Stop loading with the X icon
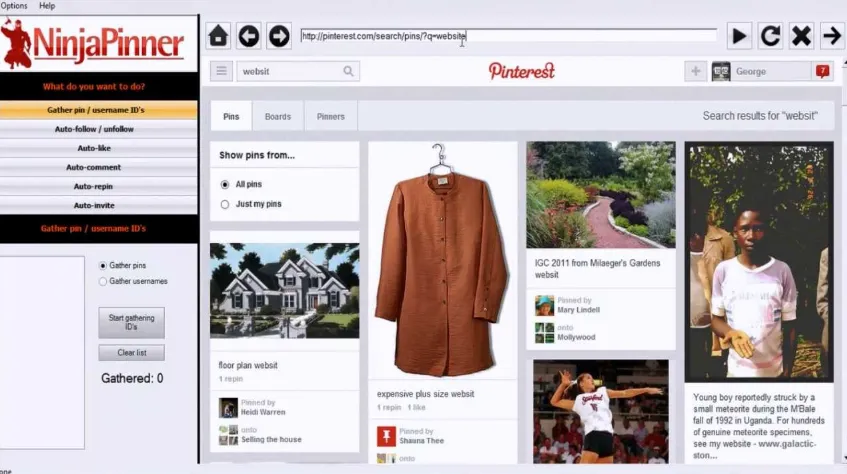The width and height of the screenshot is (847, 474). 801,36
